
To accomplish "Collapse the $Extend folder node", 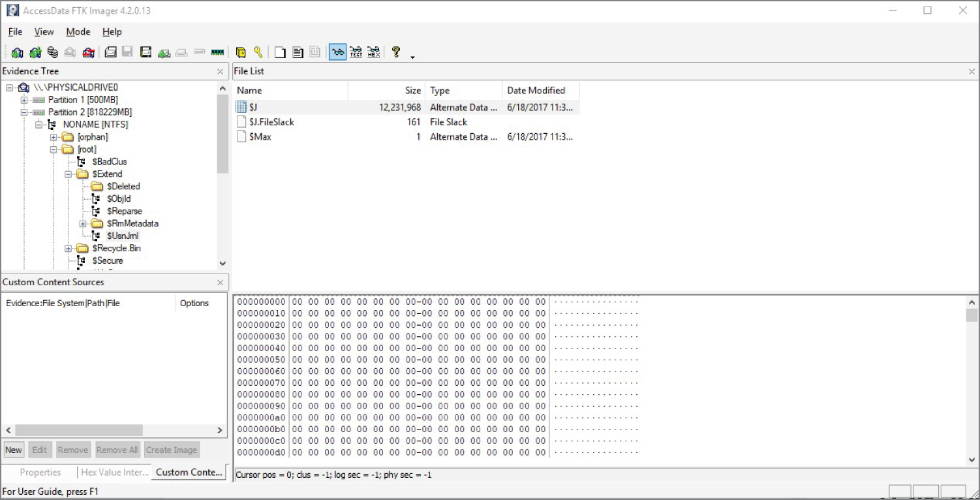I will [68, 174].
